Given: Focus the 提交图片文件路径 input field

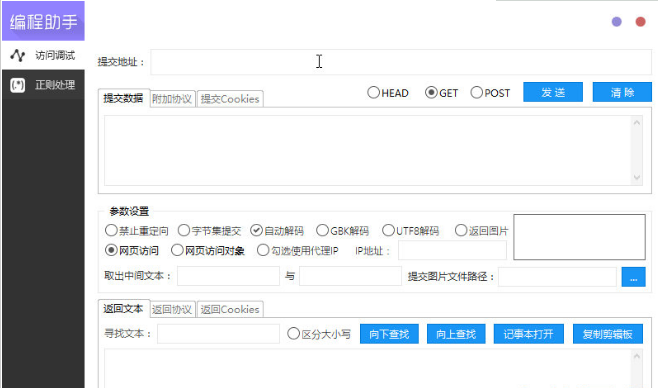Looking at the screenshot, I should click(x=557, y=277).
